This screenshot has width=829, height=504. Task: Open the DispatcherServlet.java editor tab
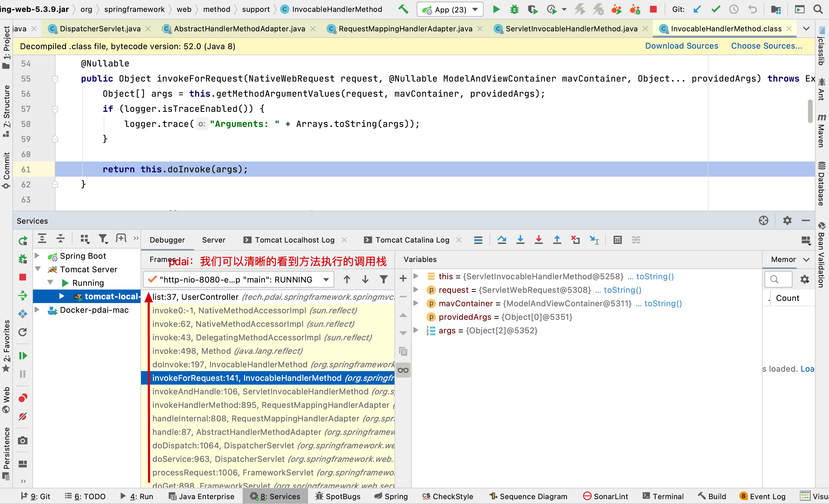pyautogui.click(x=100, y=29)
